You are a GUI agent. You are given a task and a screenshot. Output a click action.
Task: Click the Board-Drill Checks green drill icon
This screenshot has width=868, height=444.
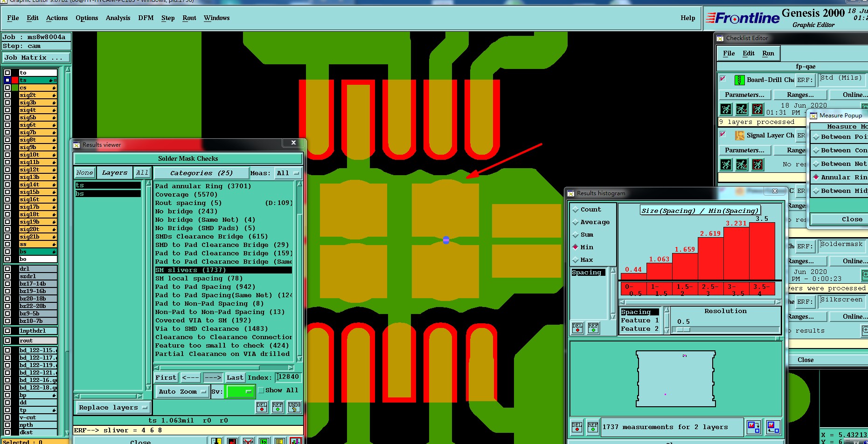[x=740, y=80]
